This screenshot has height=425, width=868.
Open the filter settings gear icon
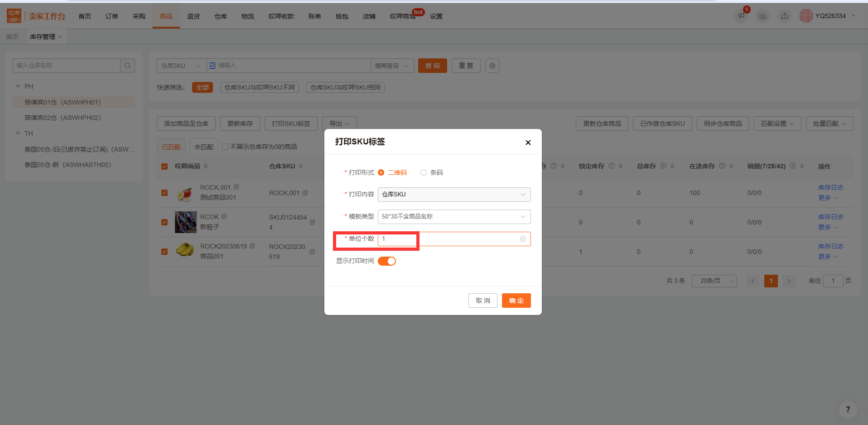click(492, 66)
